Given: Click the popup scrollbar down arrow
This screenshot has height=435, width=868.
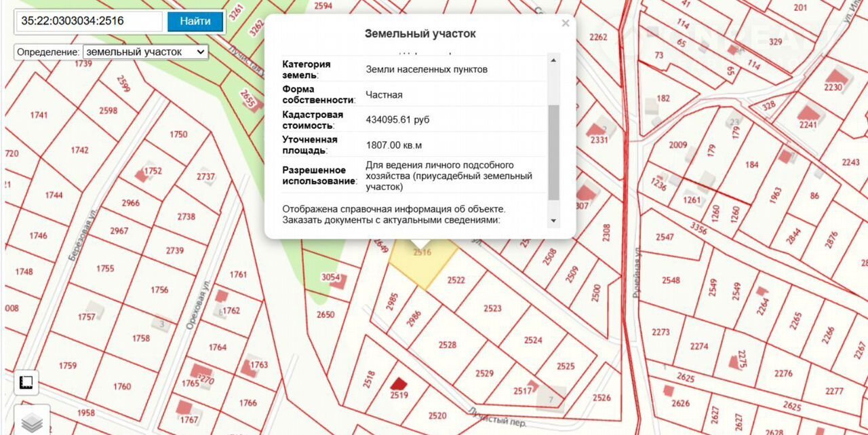Looking at the screenshot, I should pyautogui.click(x=553, y=221).
